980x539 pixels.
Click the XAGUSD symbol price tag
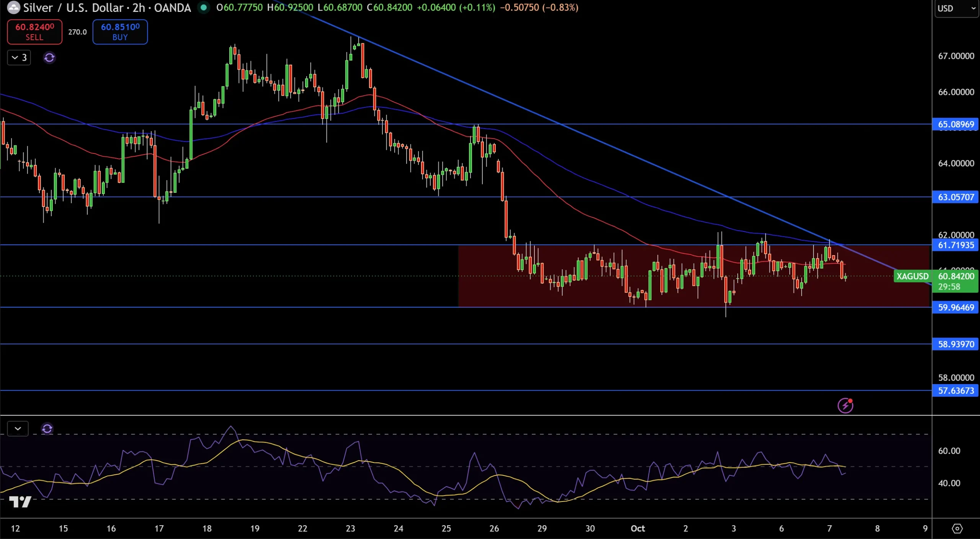pos(912,276)
